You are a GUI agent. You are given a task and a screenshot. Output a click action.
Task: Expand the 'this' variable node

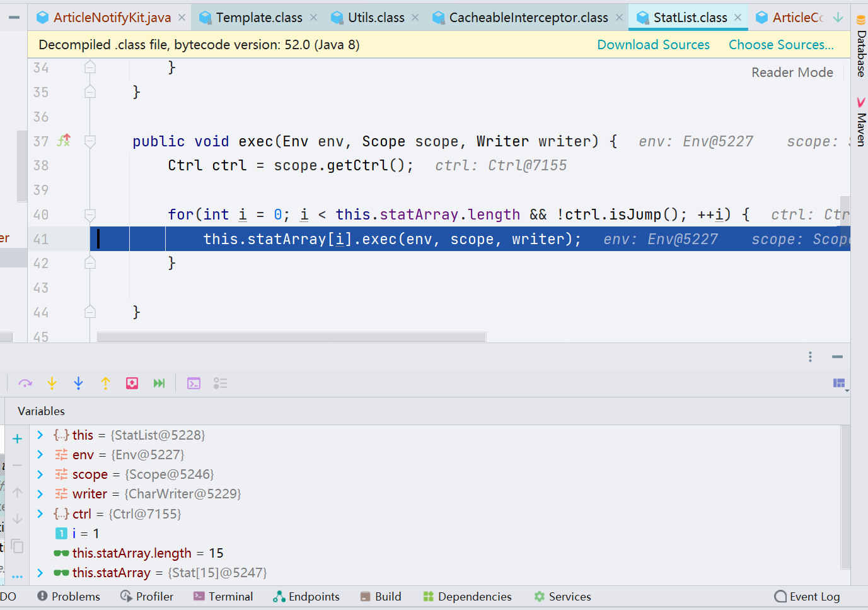pyautogui.click(x=40, y=435)
